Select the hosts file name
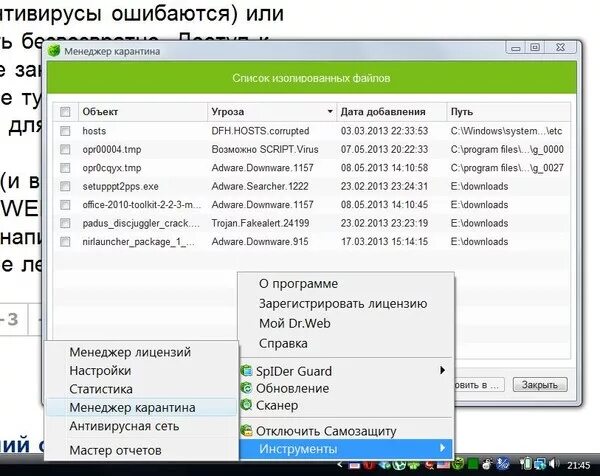Image resolution: width=600 pixels, height=476 pixels. [x=94, y=131]
